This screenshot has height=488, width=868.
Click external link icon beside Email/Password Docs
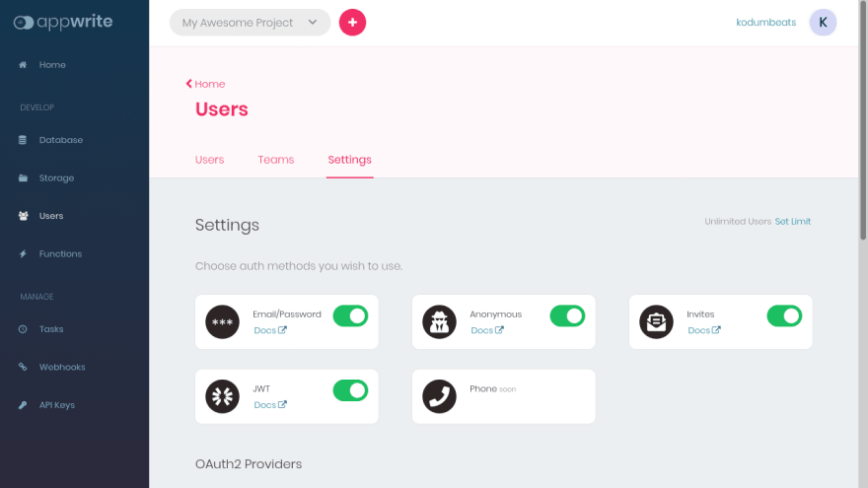pyautogui.click(x=282, y=329)
